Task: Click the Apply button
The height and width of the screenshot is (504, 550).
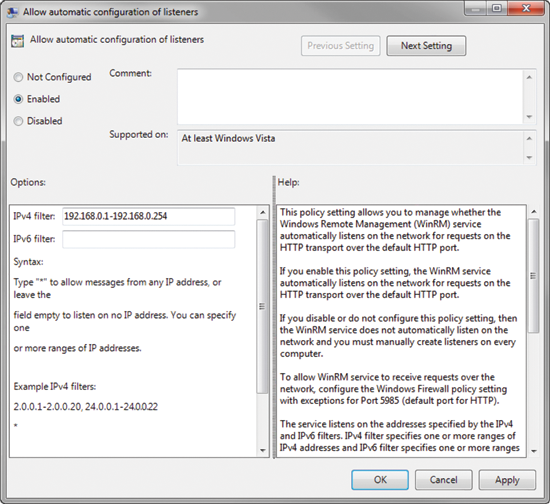Action: coord(507,480)
